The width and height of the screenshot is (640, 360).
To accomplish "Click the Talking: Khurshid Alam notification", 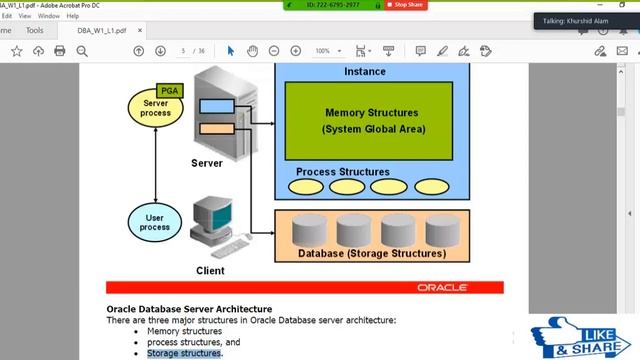I will point(587,21).
